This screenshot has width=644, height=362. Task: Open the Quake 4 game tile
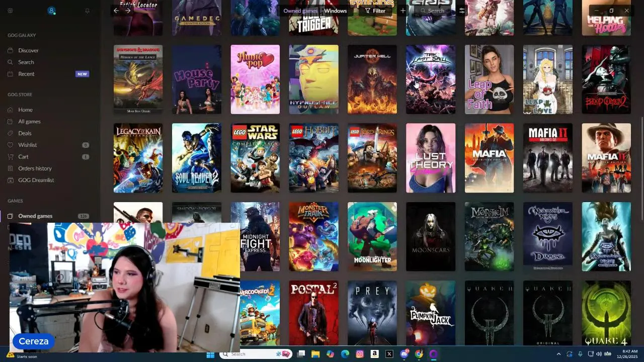coord(606,313)
